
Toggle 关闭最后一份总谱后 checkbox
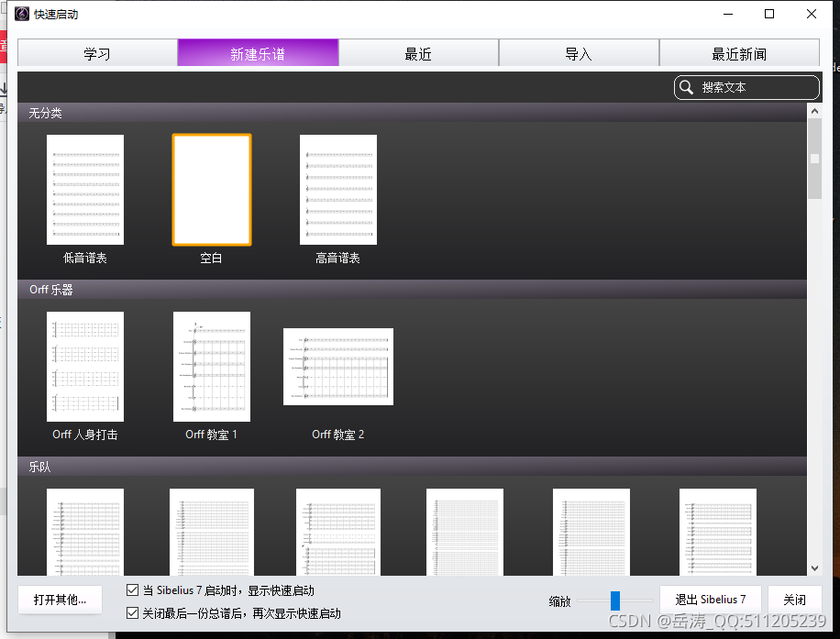(x=132, y=612)
